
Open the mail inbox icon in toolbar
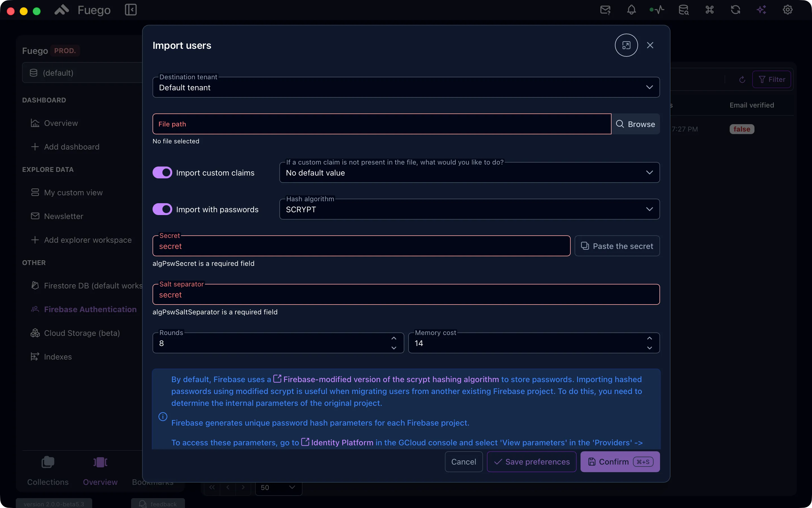tap(605, 10)
